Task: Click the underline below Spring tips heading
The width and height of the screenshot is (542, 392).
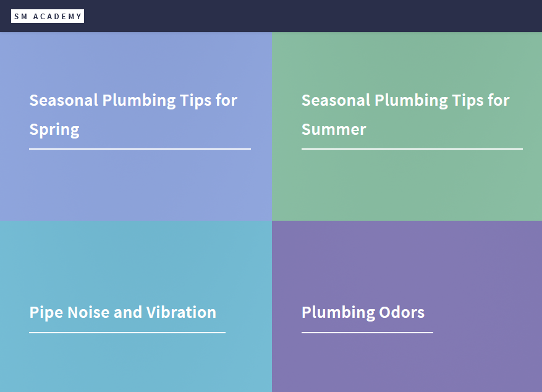Action: coord(140,149)
